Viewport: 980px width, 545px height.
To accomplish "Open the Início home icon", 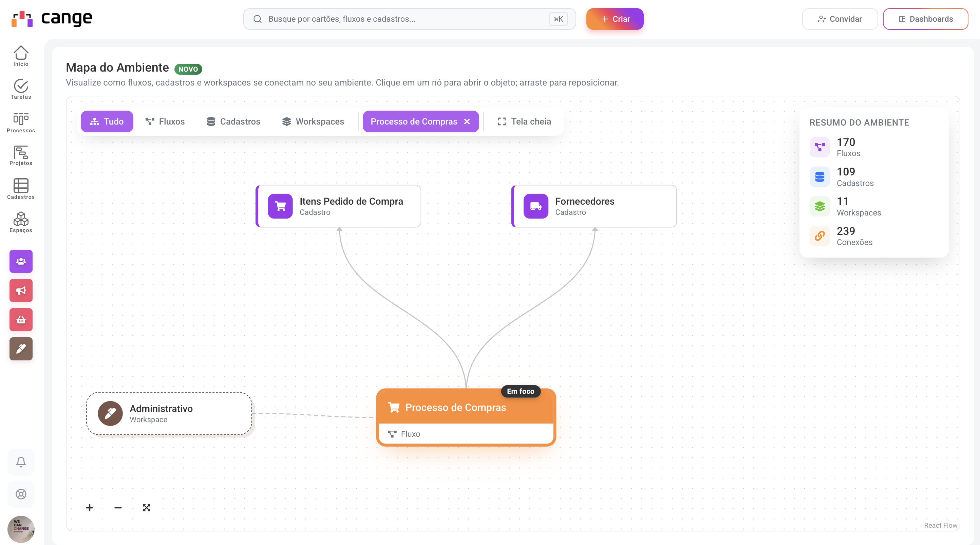I will 21,56.
